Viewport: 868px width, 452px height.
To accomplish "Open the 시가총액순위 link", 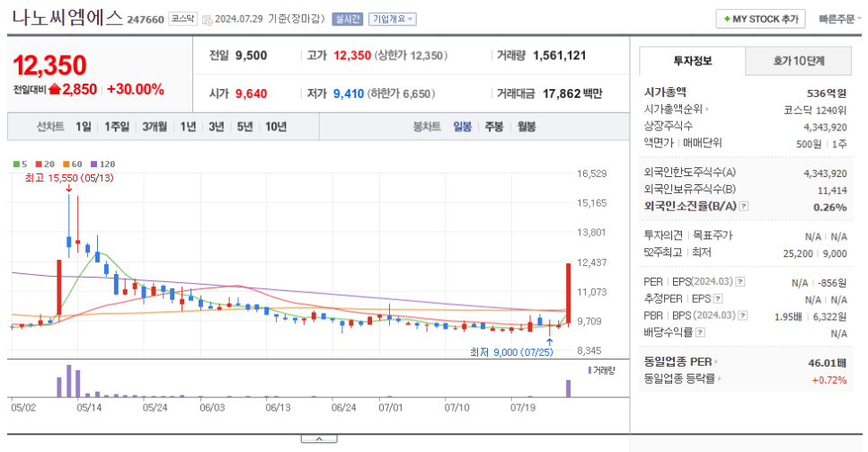I will [676, 109].
